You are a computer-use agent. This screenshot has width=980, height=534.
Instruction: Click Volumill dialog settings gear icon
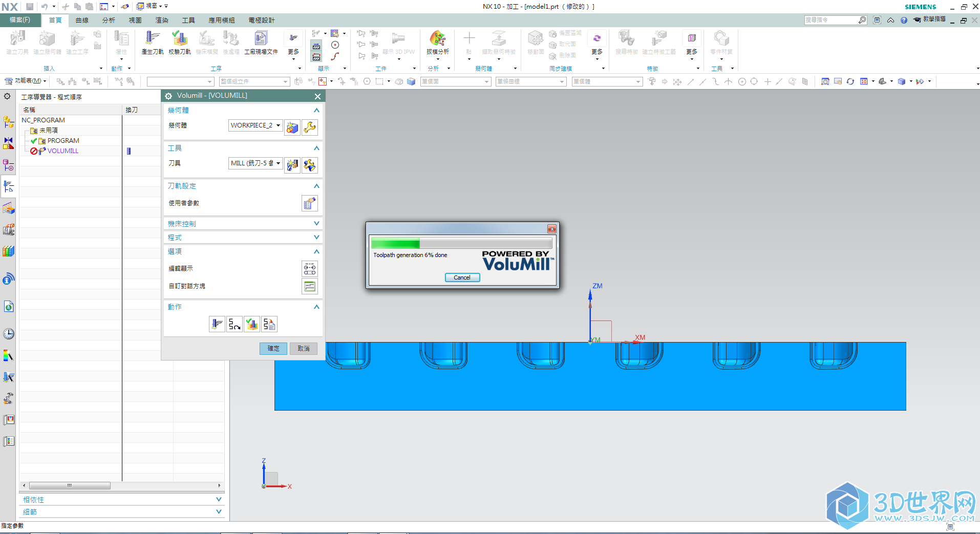(168, 96)
